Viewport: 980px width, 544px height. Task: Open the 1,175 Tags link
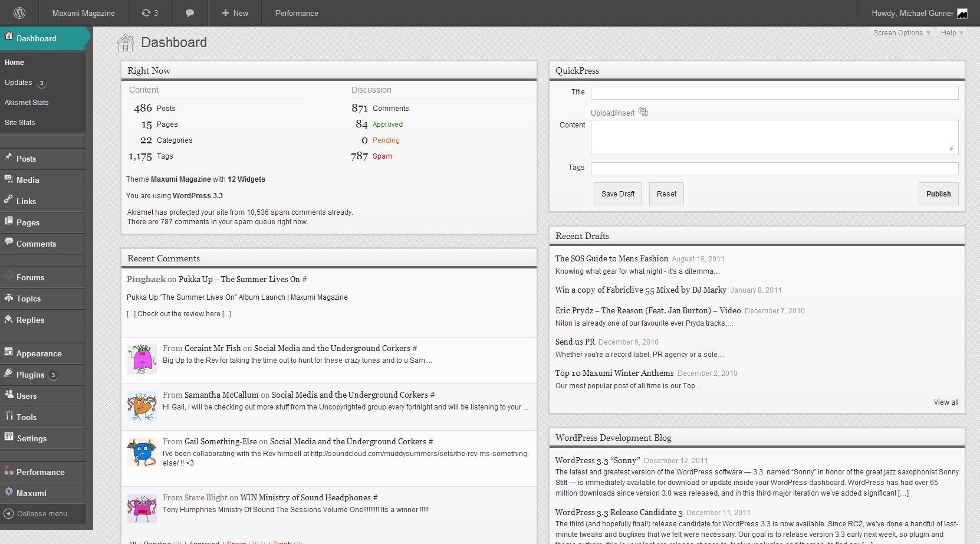click(151, 156)
